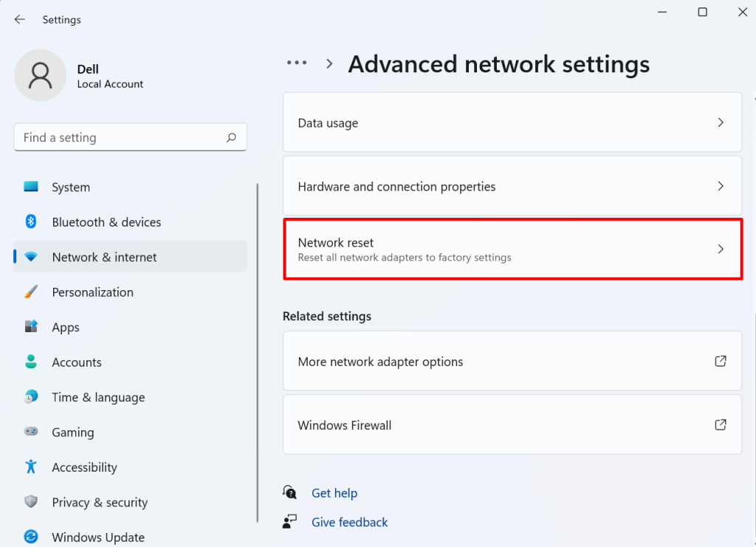This screenshot has width=756, height=547.
Task: Select the System icon in sidebar
Action: [30, 187]
